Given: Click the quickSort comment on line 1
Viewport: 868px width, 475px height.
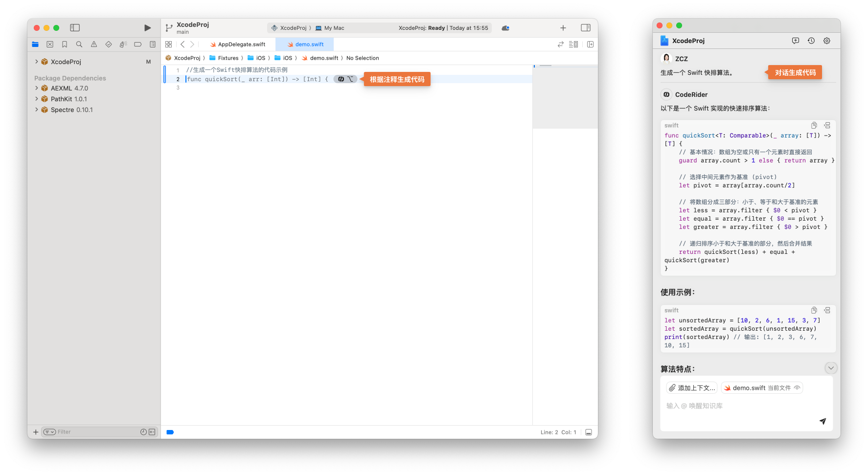Looking at the screenshot, I should (x=237, y=70).
